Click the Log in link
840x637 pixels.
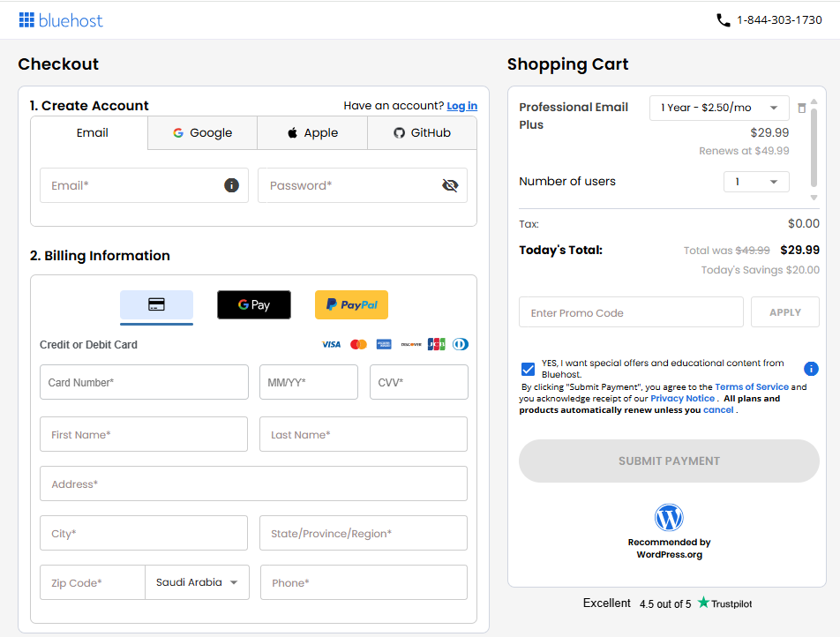point(461,106)
